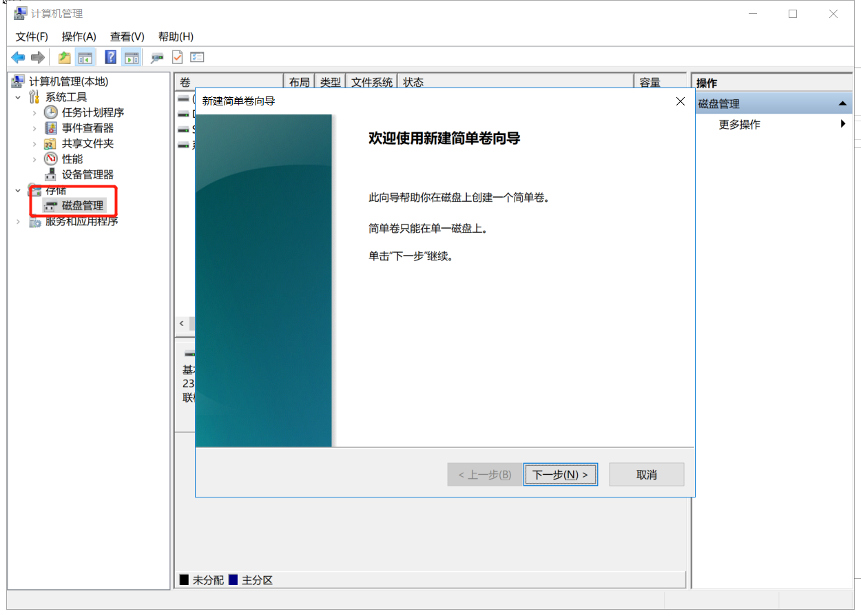Click the volume list's left scroll arrow
Viewport: 861px width, 616px height.
coord(182,323)
